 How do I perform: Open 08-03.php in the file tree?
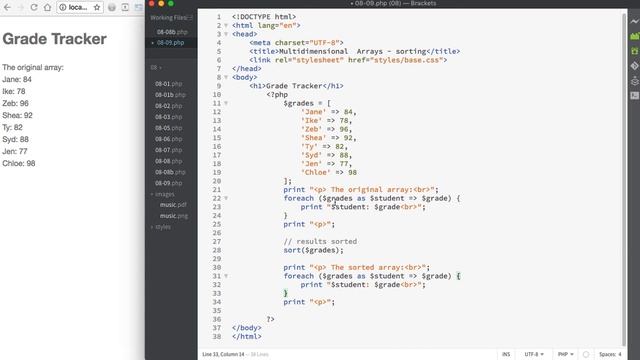pos(168,117)
